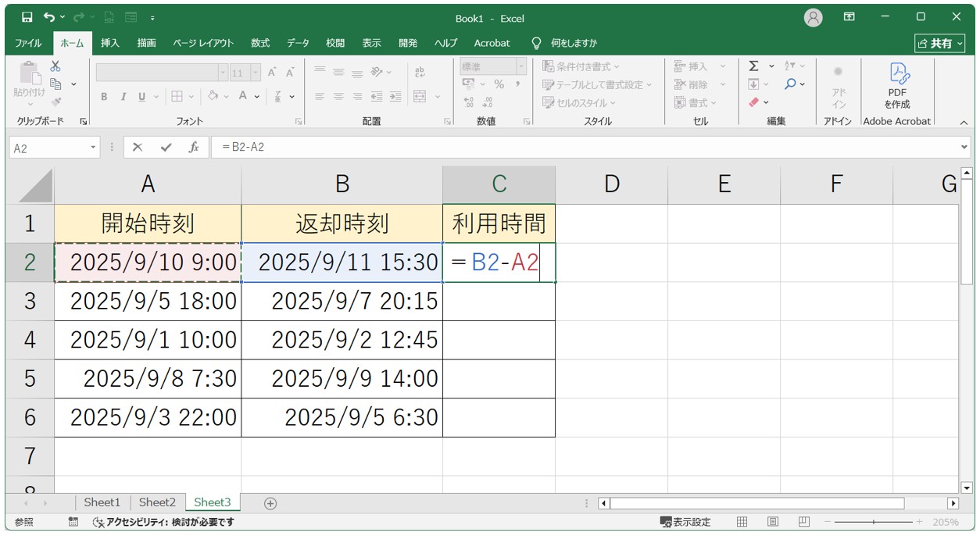980x536 pixels.
Task: Click the orientation text-rotate icon
Action: pos(377,72)
